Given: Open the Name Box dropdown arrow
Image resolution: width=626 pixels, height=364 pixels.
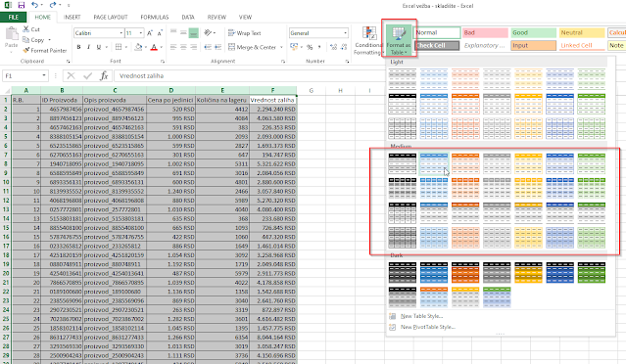Looking at the screenshot, I should (x=43, y=75).
